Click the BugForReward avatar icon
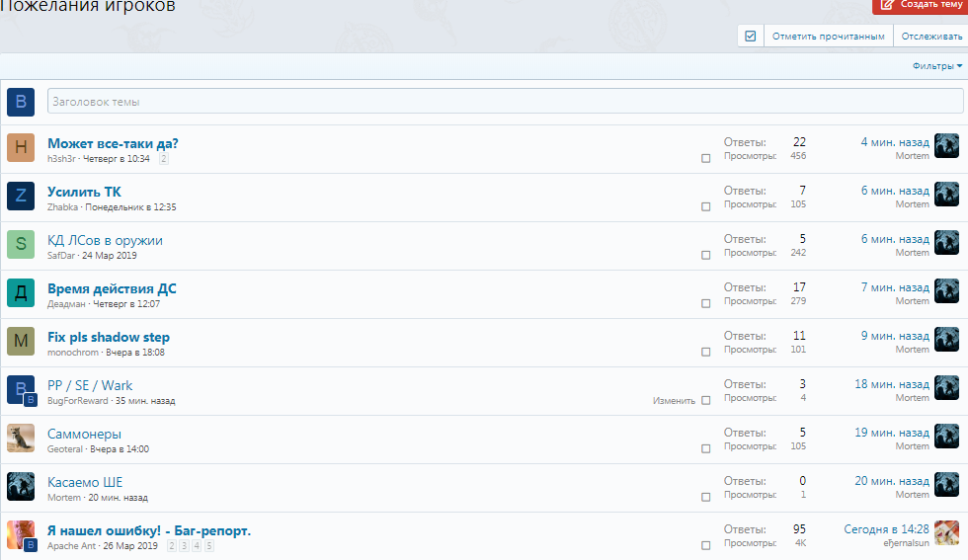The height and width of the screenshot is (560, 968). 21,389
